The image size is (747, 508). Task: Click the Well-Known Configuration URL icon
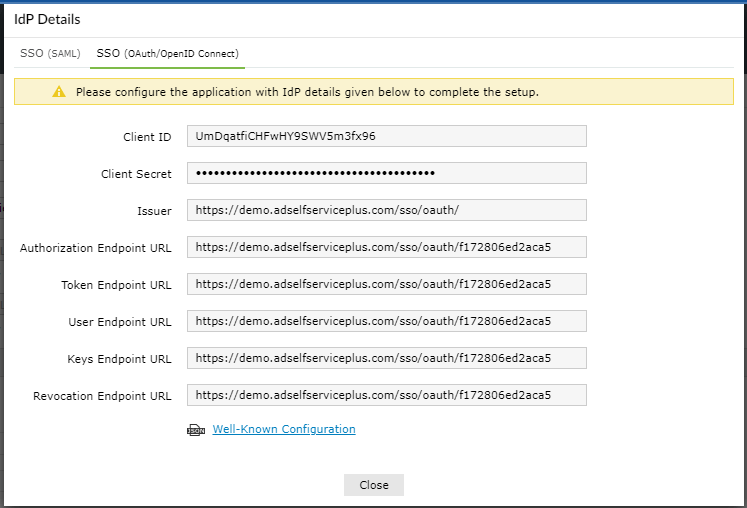(196, 430)
